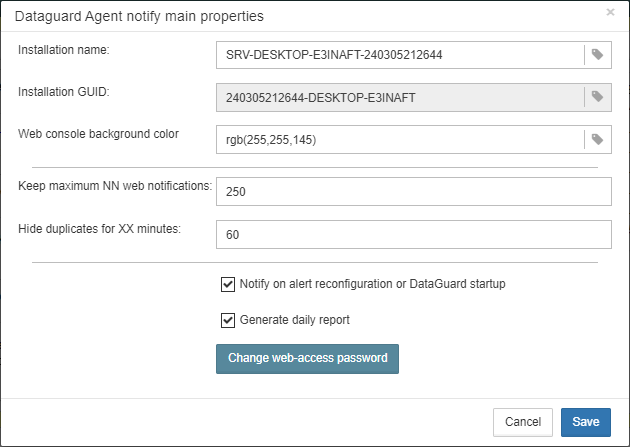Click the Keep maximum NN web notifications label

(x=115, y=186)
